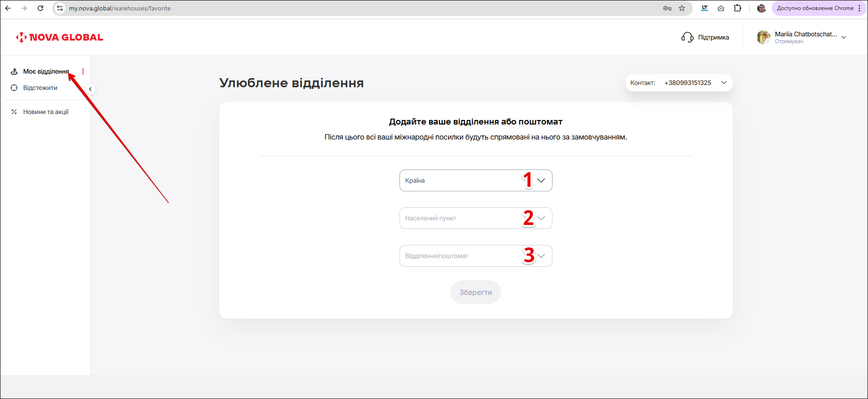Viewport: 868px width, 399px height.
Task: Bookmark this page with the star icon
Action: [682, 8]
